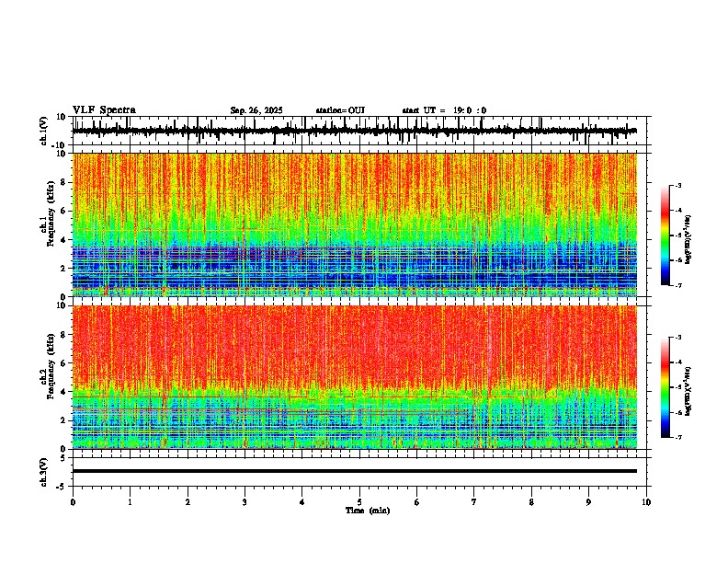728x563 pixels.
Task: Click the "2" kHz tick on ch.1 axis
Action: (63, 268)
